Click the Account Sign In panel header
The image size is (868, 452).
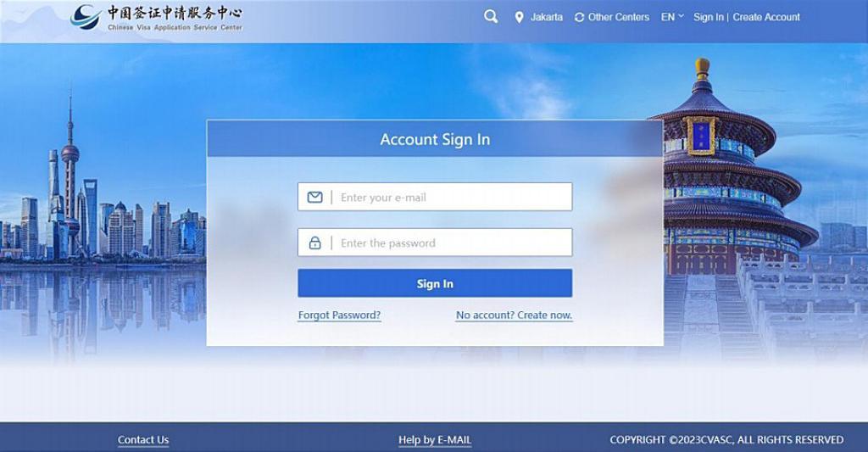point(435,139)
